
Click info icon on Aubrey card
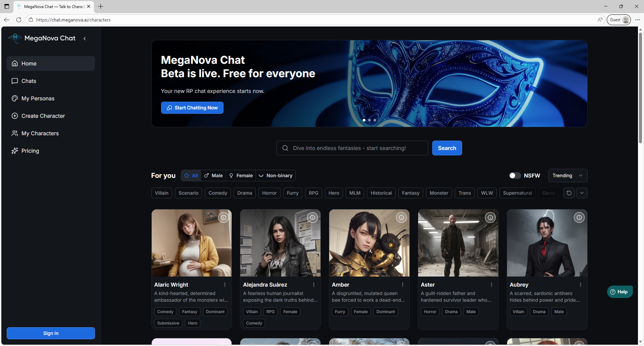(x=579, y=218)
